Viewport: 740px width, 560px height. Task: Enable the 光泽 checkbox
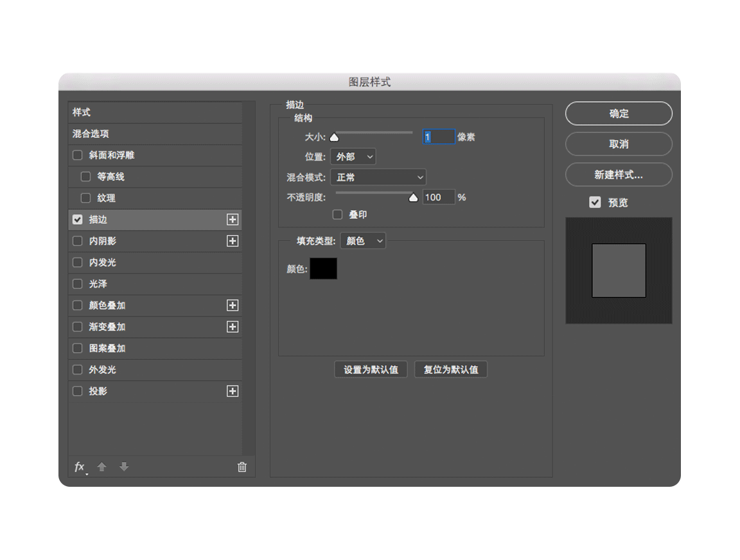click(x=77, y=284)
